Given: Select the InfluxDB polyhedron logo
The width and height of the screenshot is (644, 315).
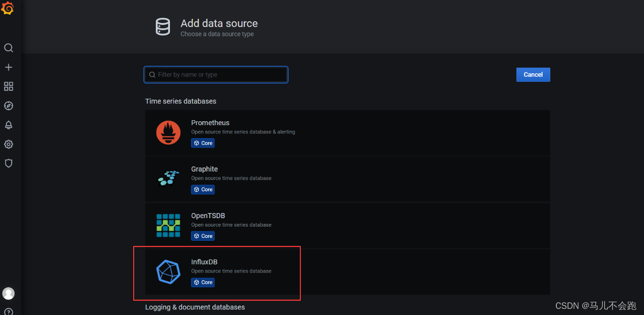Looking at the screenshot, I should (169, 272).
